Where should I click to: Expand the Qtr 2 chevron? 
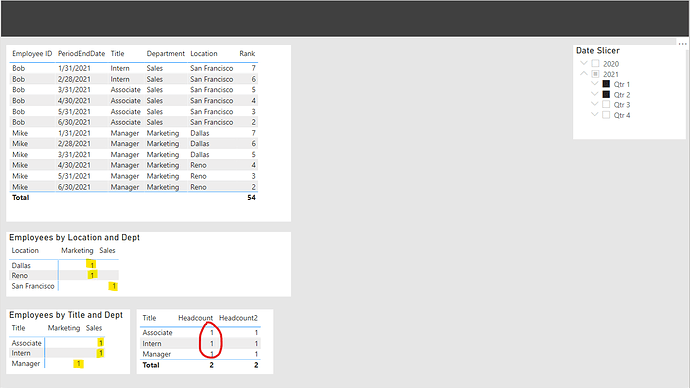595,94
